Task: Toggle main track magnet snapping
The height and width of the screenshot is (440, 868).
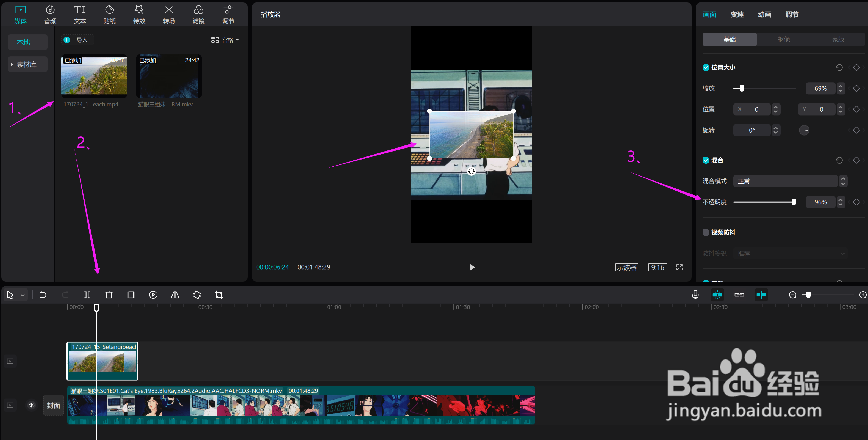Action: coord(717,295)
